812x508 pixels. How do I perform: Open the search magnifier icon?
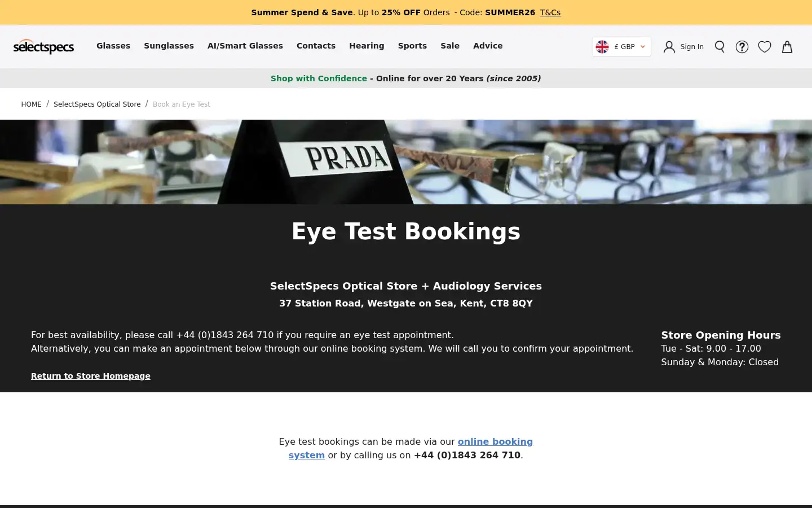tap(720, 47)
